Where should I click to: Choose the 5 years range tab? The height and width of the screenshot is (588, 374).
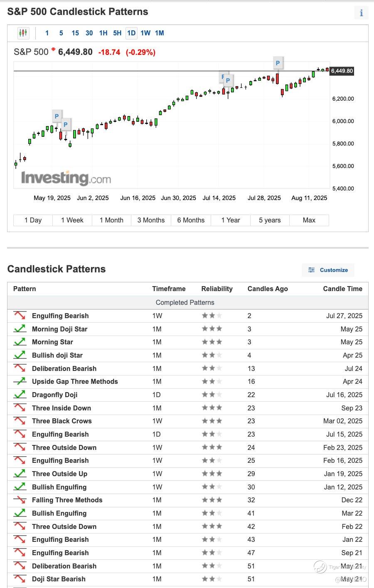tap(270, 220)
